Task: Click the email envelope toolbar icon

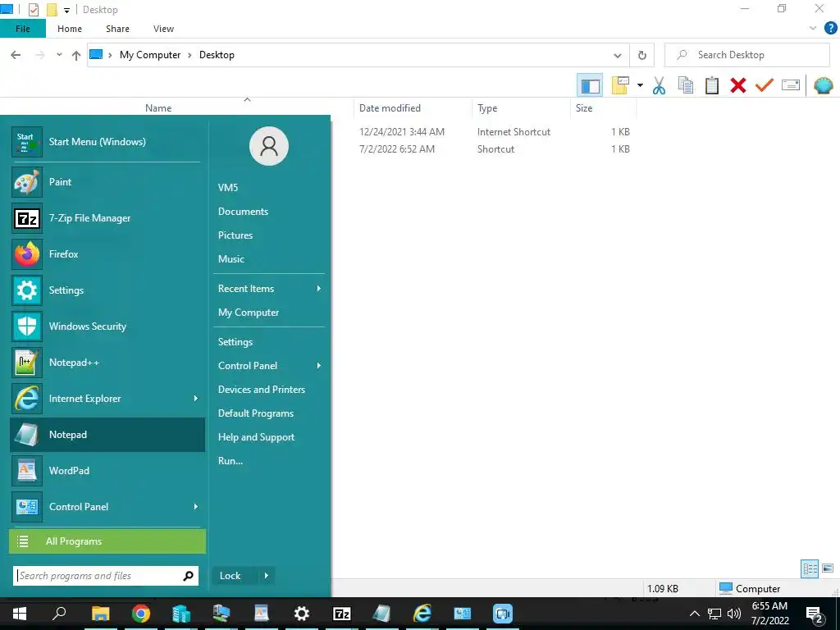Action: [x=791, y=85]
